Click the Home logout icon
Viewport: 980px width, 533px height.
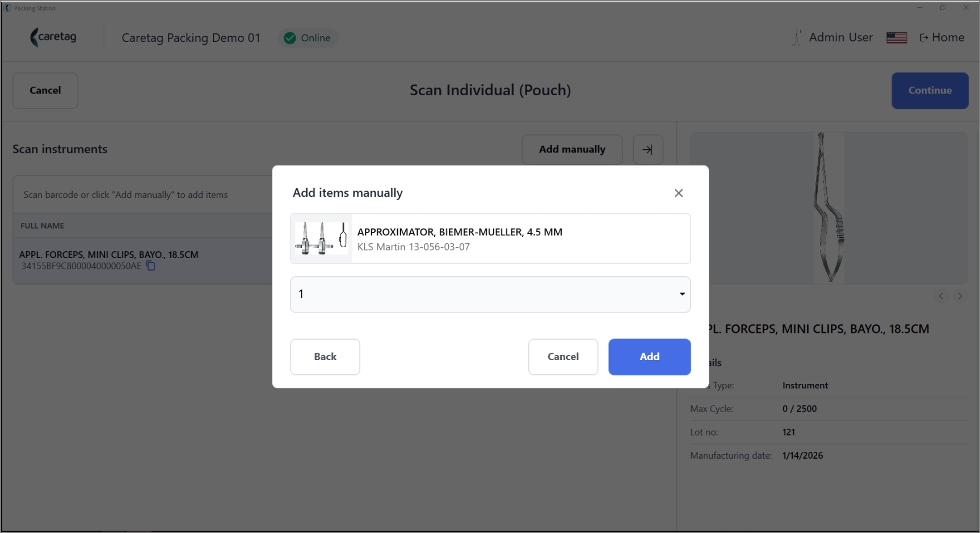[924, 37]
